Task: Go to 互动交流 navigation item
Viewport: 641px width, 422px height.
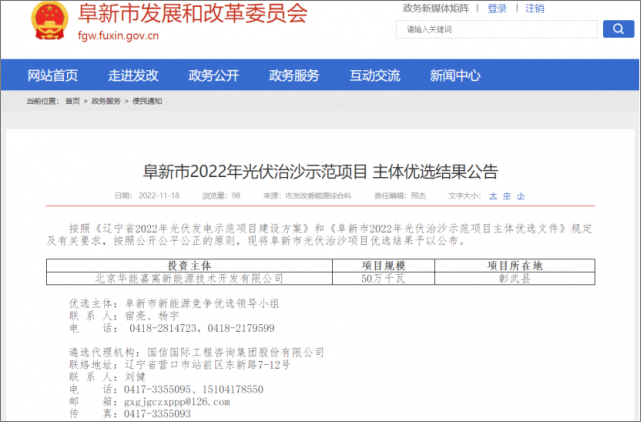Action: coord(375,76)
